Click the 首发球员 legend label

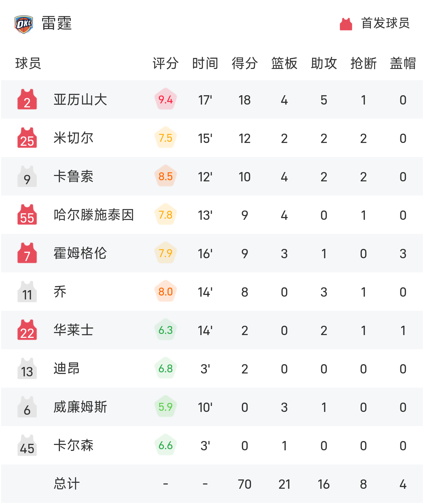[x=385, y=23]
